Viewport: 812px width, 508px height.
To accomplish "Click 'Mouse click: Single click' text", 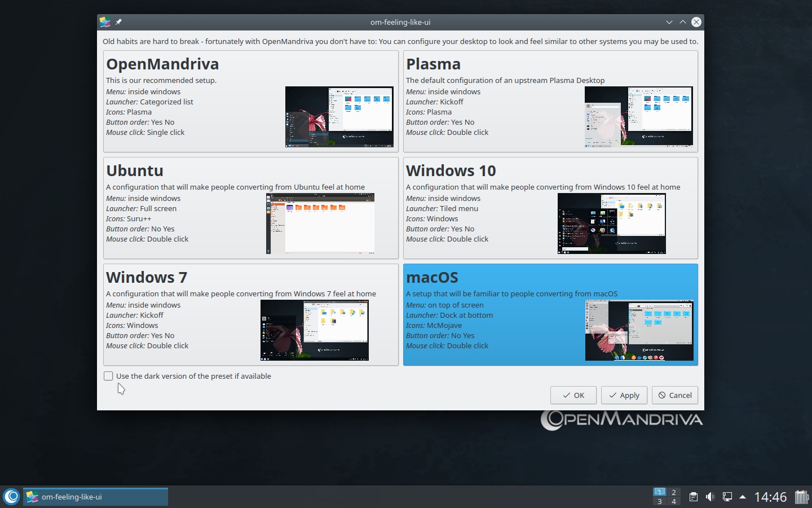I will tap(145, 132).
